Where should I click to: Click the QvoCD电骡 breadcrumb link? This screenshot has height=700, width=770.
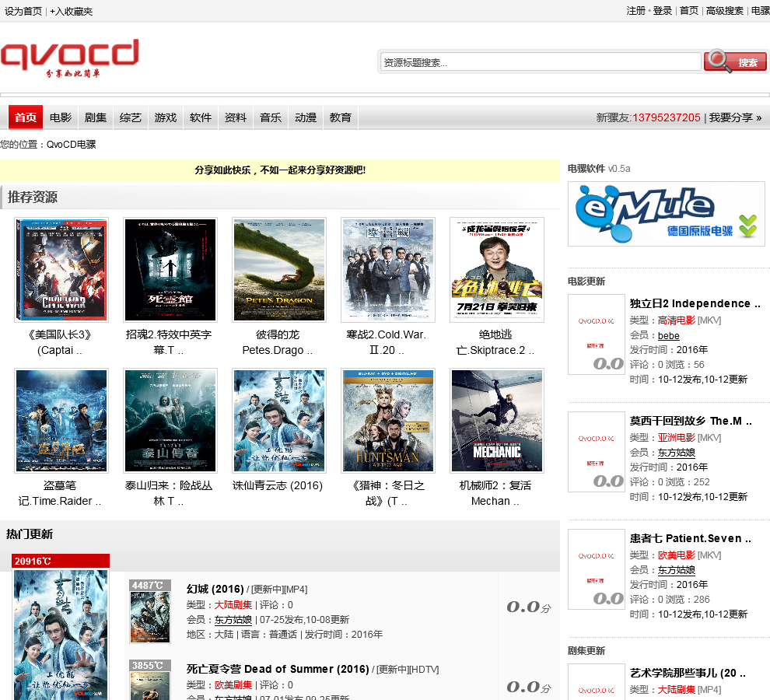[x=72, y=145]
